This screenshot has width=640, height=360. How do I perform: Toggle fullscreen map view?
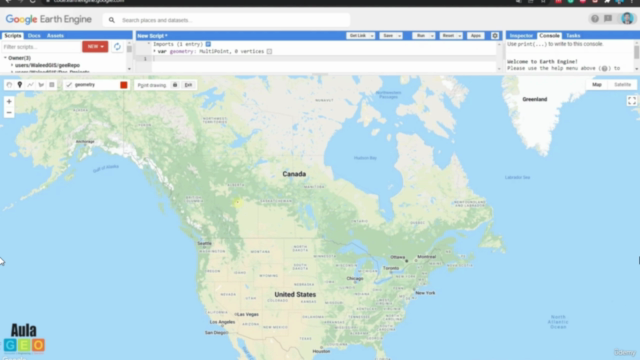coord(631,101)
